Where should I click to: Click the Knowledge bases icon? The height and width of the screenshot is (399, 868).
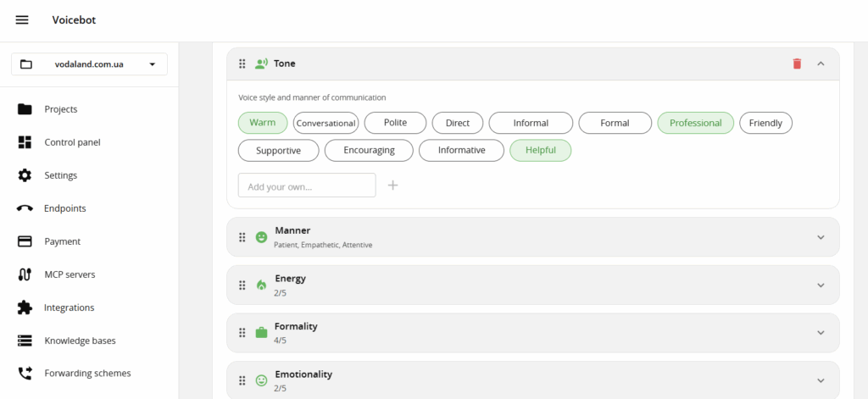25,341
